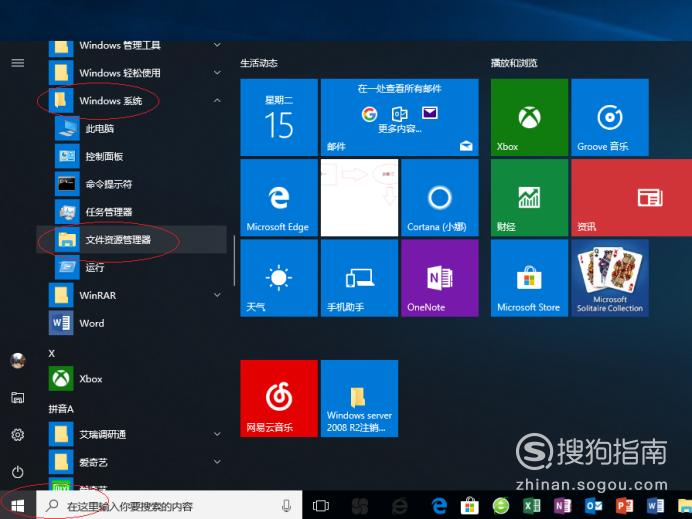692x519 pixels.
Task: Open Cortana (小娜) tile
Action: (x=440, y=198)
